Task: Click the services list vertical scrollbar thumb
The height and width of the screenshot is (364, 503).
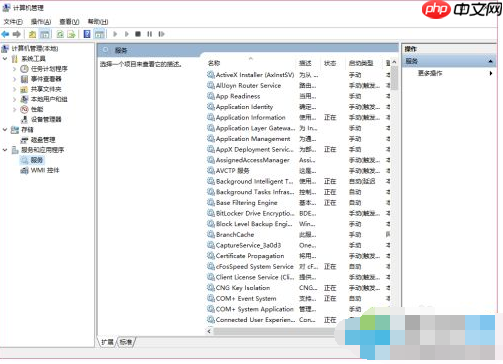Action: (x=394, y=78)
